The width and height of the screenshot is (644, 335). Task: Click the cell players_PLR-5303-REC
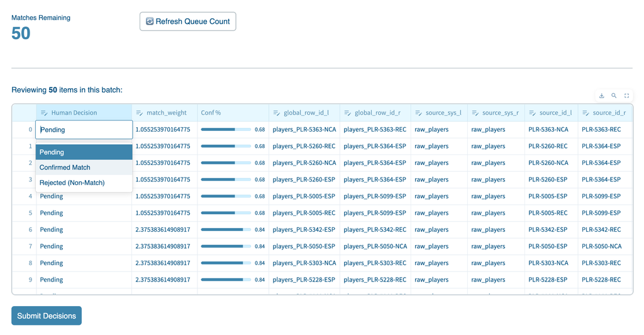click(x=375, y=263)
